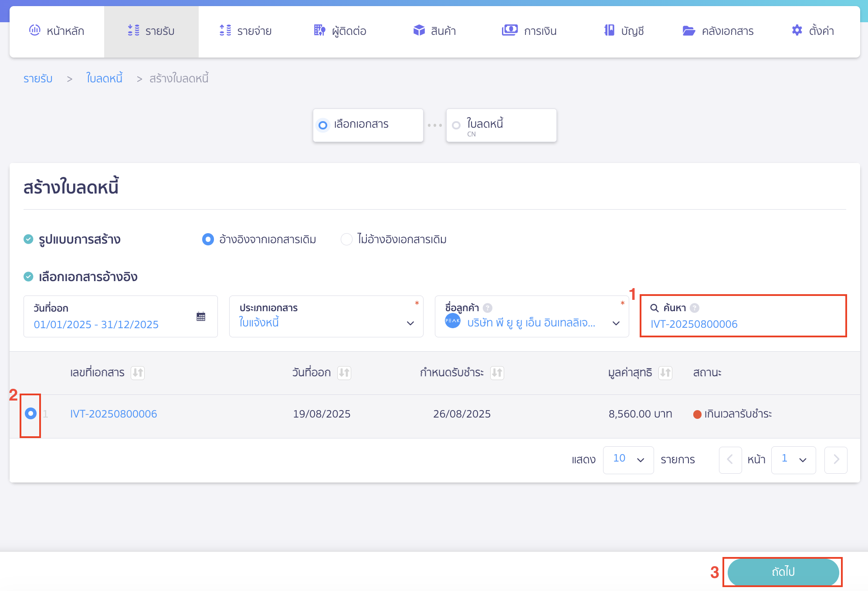Open the finance menu tab
The image size is (868, 591).
click(529, 31)
